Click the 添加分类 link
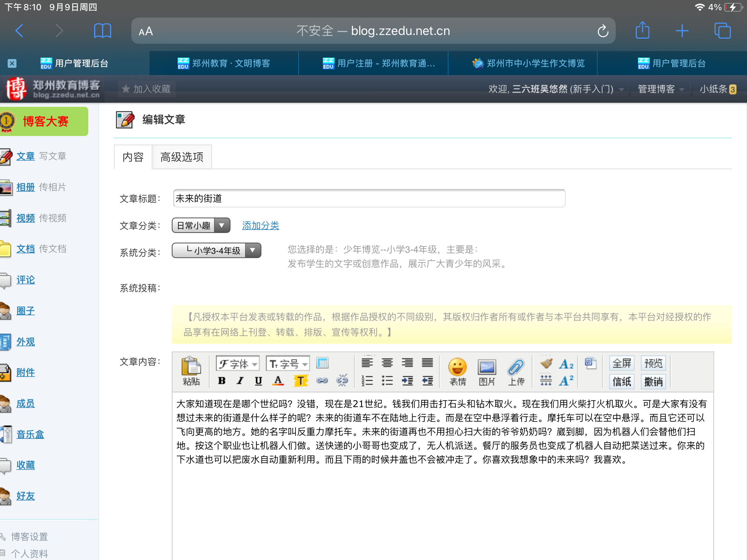Image resolution: width=747 pixels, height=560 pixels. [x=260, y=226]
